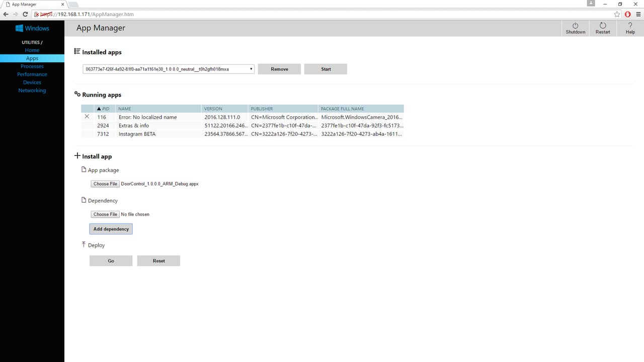Screen dimensions: 644x362
Task: Sort running apps by PID column
Action: click(105, 109)
